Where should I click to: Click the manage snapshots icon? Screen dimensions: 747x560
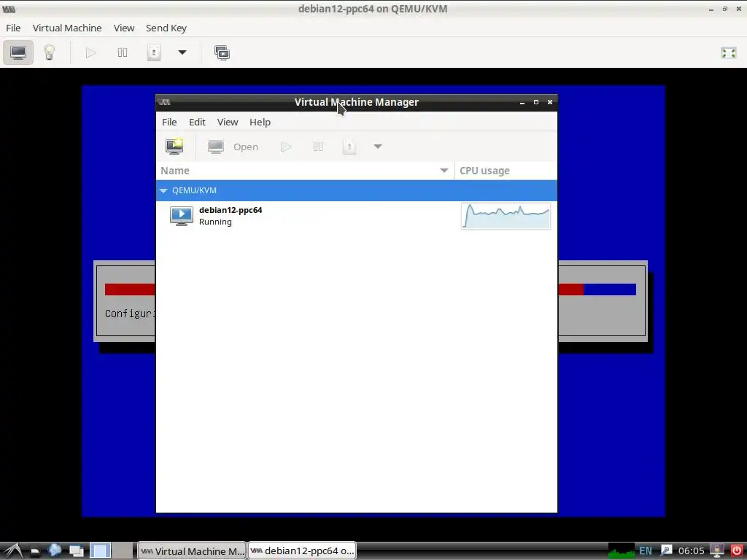tap(222, 52)
